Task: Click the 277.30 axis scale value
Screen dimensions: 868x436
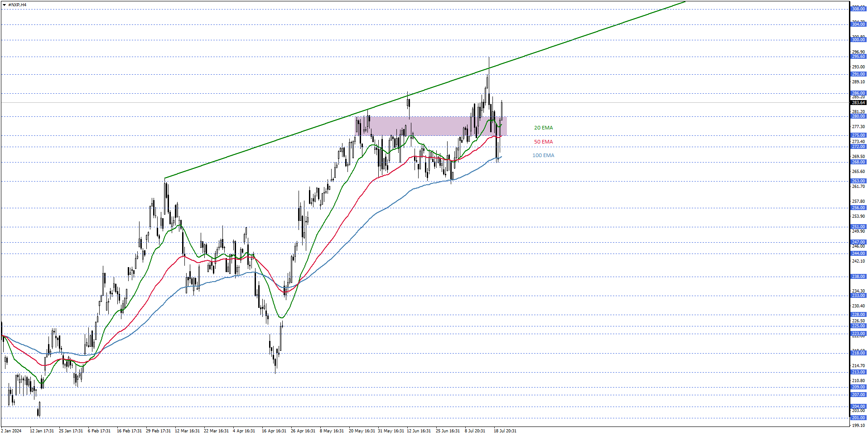Action: 858,127
